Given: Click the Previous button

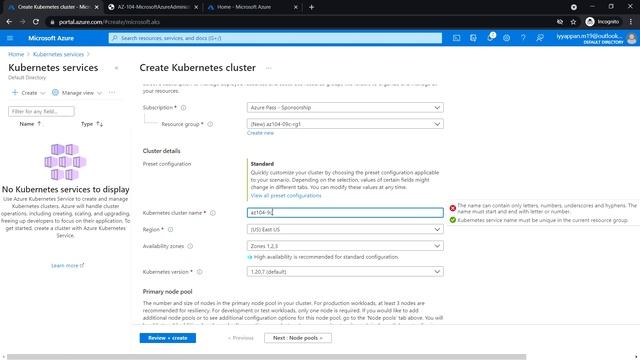Looking at the screenshot, I should 241,338.
